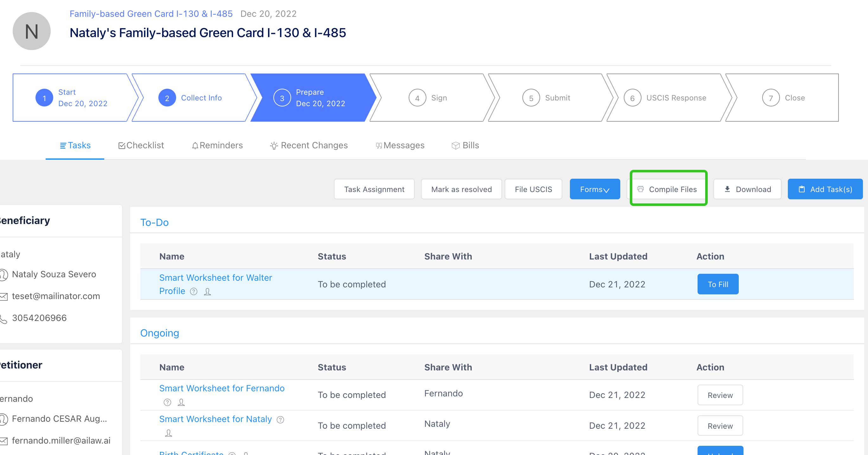Click the help icon beside Walter Profile worksheet
The width and height of the screenshot is (868, 455).
point(194,292)
